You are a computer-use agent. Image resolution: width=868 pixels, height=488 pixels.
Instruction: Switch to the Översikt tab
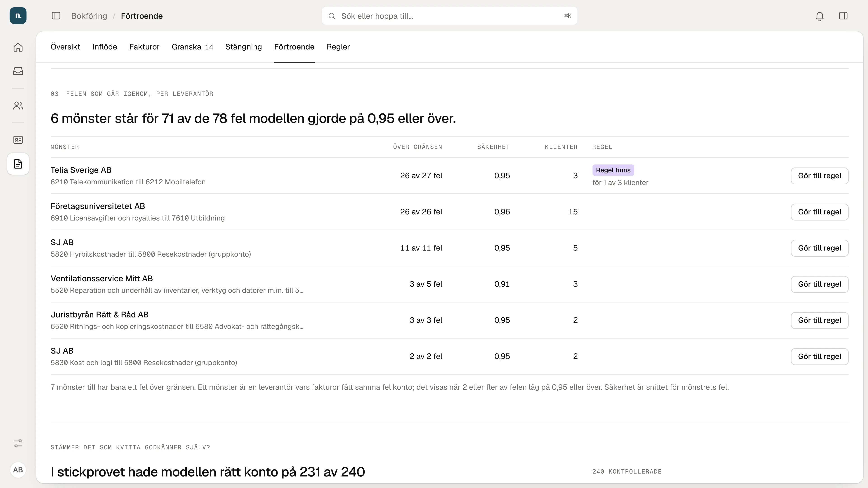(65, 47)
